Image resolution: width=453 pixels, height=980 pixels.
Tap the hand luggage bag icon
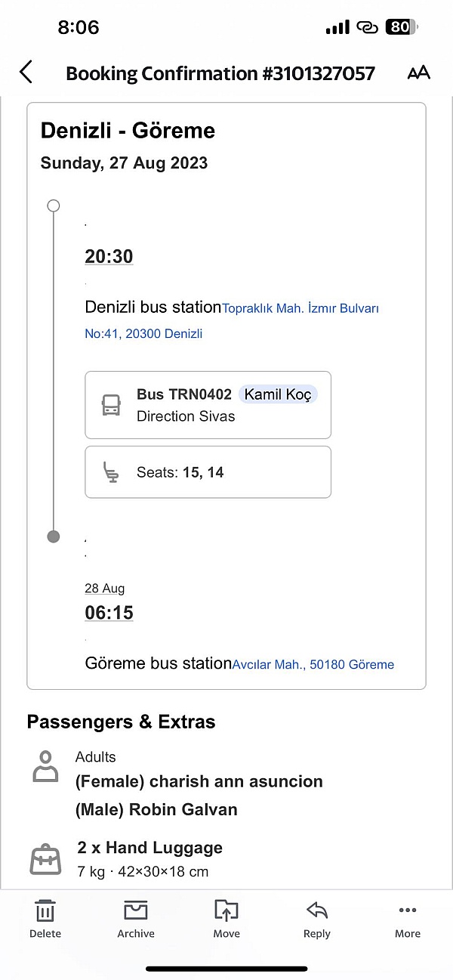click(45, 859)
